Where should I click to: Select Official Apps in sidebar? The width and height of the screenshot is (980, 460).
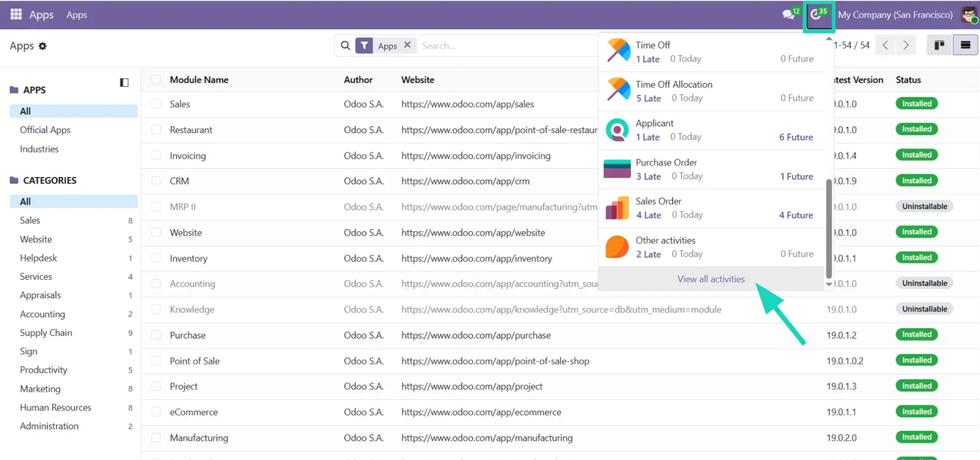point(45,130)
